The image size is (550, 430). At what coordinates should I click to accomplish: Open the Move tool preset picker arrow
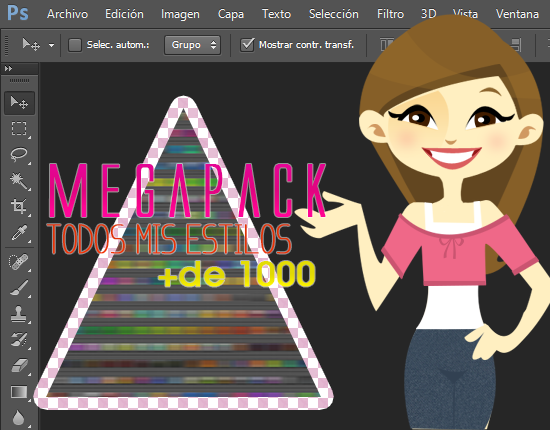tap(52, 45)
